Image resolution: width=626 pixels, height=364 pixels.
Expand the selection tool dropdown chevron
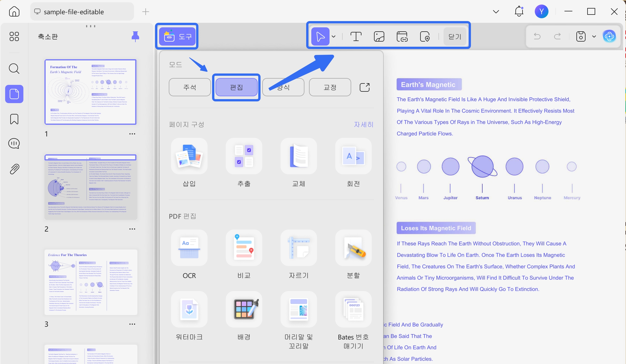pyautogui.click(x=333, y=36)
